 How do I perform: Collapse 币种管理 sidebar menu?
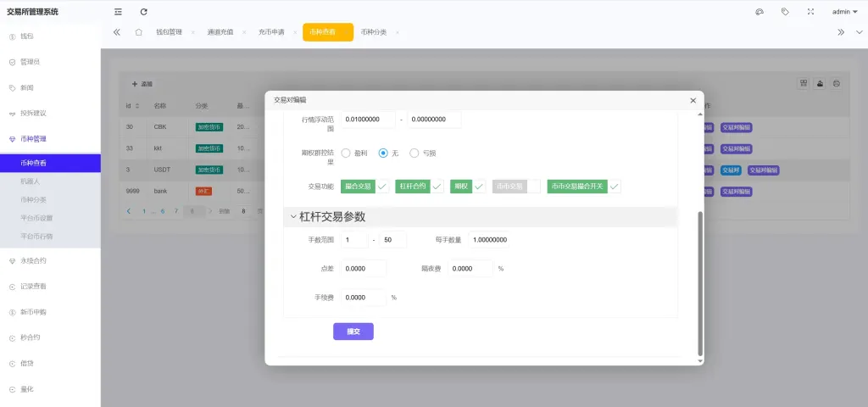50,139
